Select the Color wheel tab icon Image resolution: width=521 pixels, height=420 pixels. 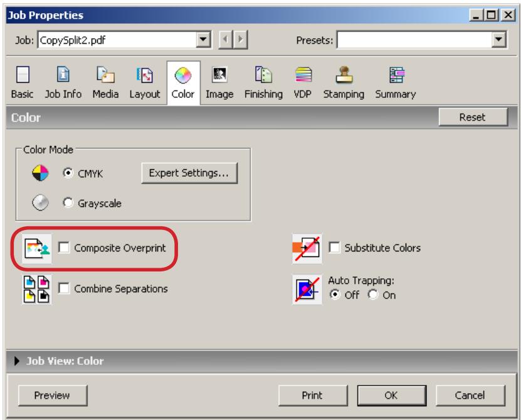coord(182,75)
